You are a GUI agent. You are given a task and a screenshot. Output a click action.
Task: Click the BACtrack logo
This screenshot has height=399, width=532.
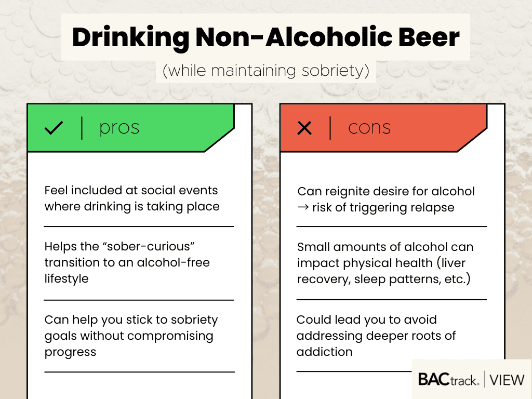tap(448, 379)
